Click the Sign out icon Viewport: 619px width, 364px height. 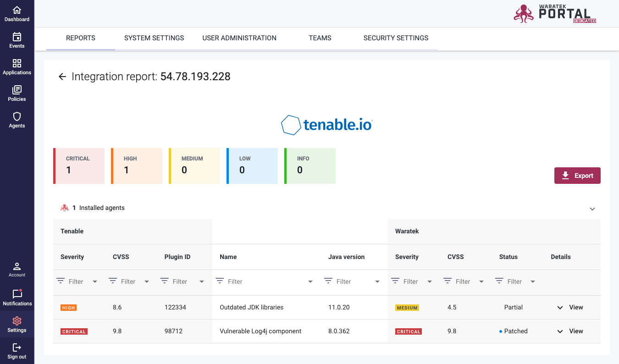point(17,347)
